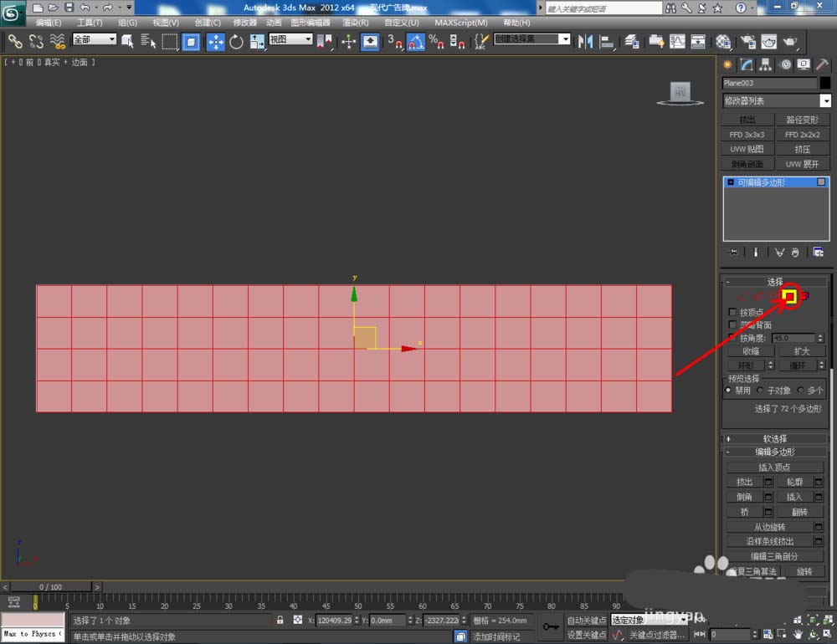Click the Mirror tool icon

click(585, 41)
